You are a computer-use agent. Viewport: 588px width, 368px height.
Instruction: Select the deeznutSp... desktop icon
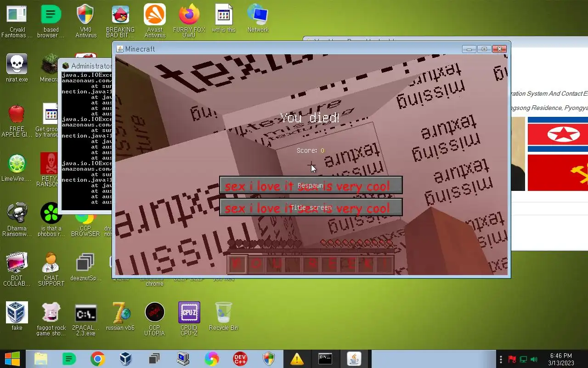point(86,267)
